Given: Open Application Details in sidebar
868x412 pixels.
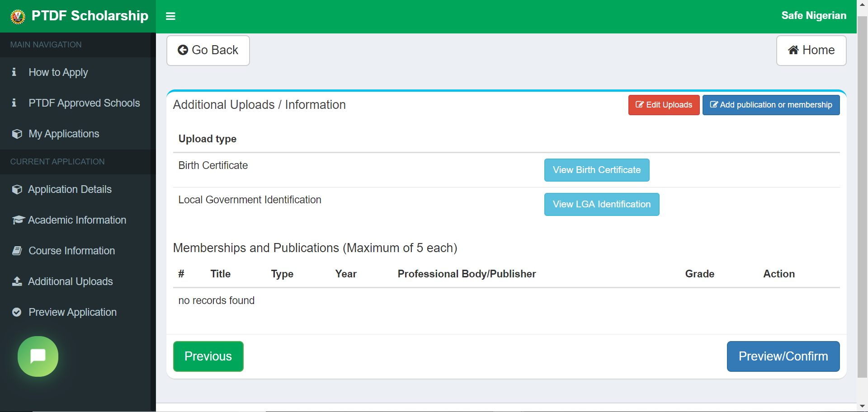Looking at the screenshot, I should pyautogui.click(x=70, y=189).
